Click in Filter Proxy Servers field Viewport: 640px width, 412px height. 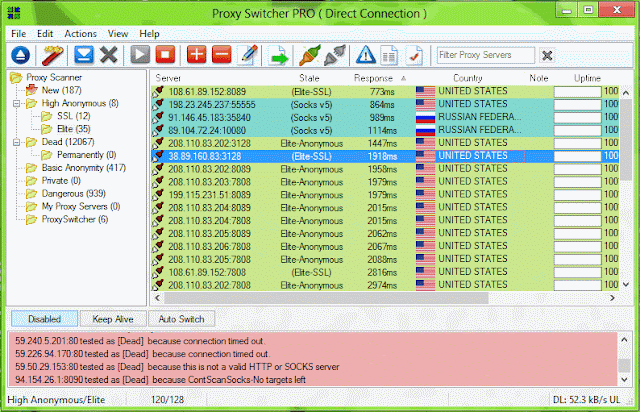coord(485,55)
